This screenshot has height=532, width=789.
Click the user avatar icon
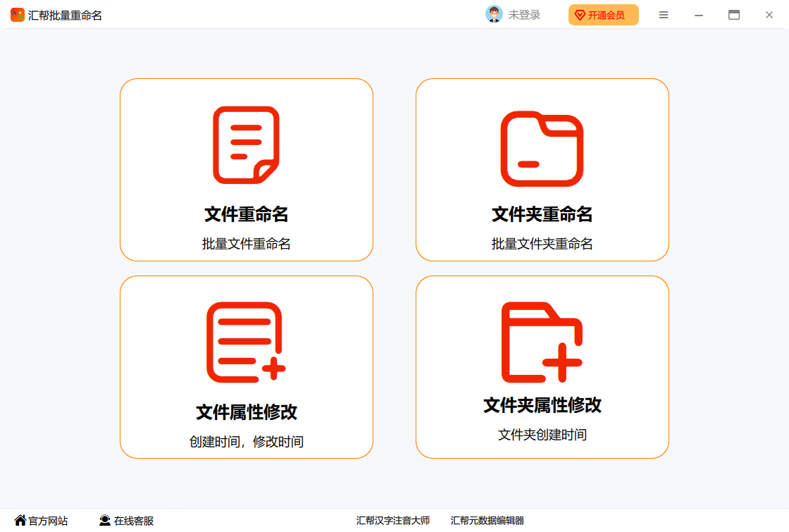click(x=494, y=15)
